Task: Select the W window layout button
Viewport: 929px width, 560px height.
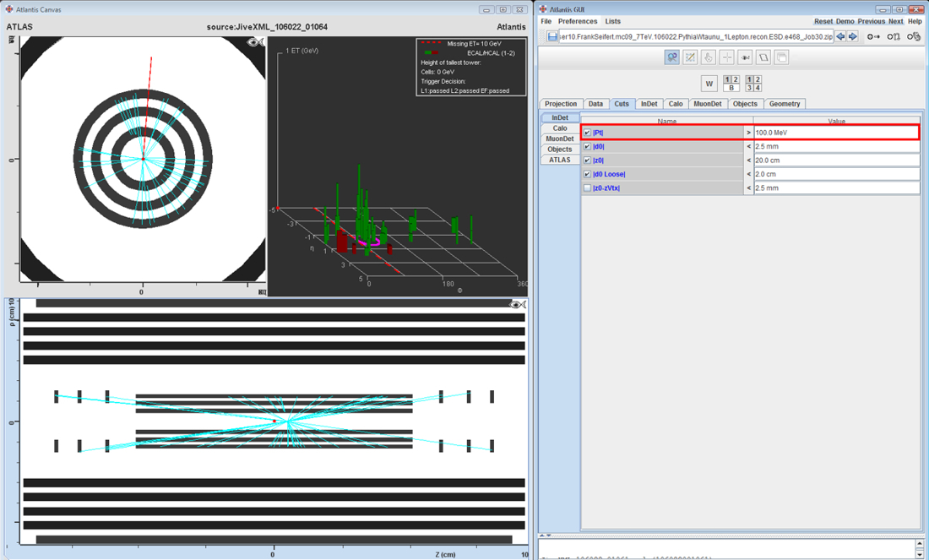Action: point(709,83)
